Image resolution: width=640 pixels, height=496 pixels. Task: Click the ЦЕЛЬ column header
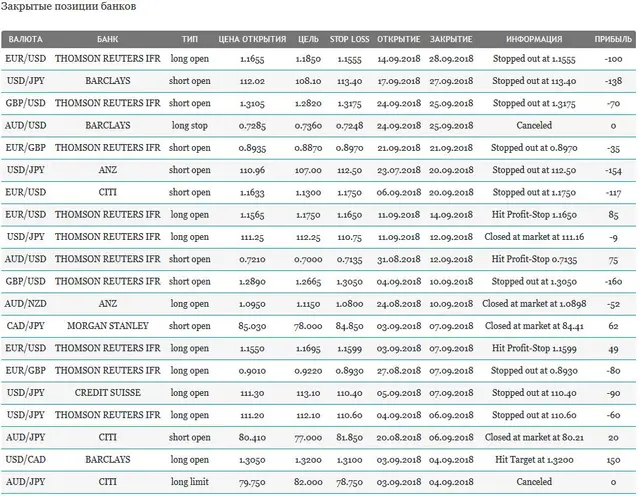[x=308, y=39]
